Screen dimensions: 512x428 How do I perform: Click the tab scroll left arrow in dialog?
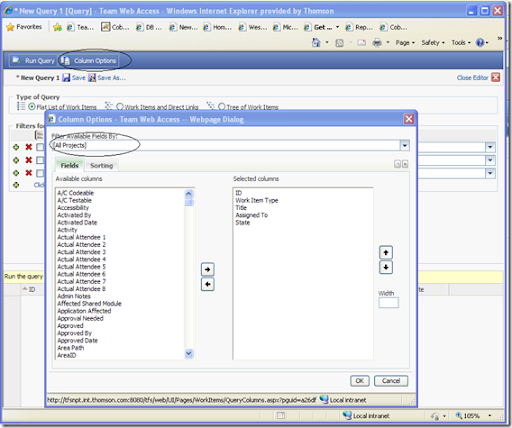(x=397, y=164)
